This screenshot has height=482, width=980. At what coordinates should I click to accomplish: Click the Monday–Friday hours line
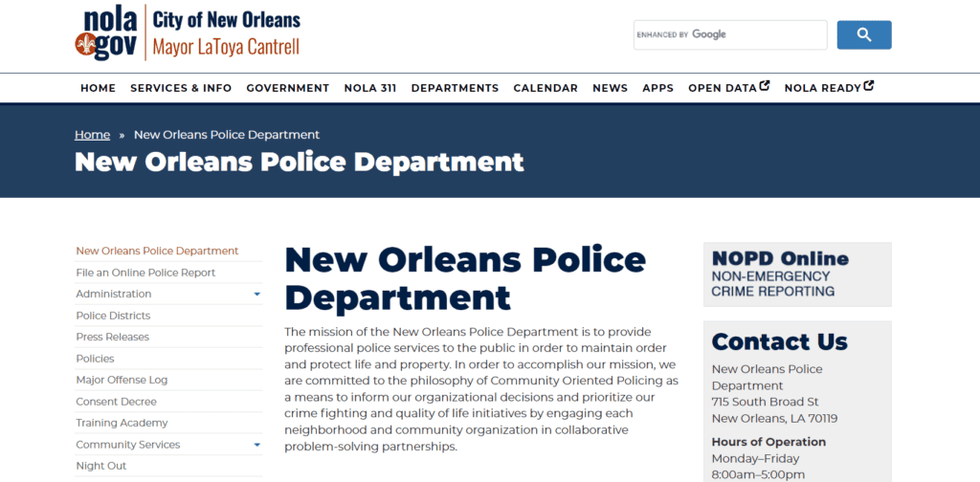(x=756, y=459)
